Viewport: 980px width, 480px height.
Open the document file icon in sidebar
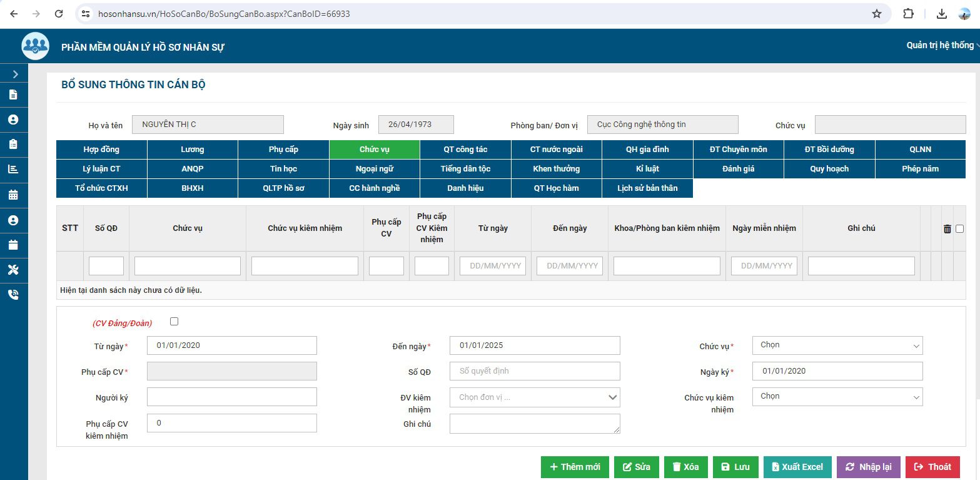pyautogui.click(x=13, y=95)
